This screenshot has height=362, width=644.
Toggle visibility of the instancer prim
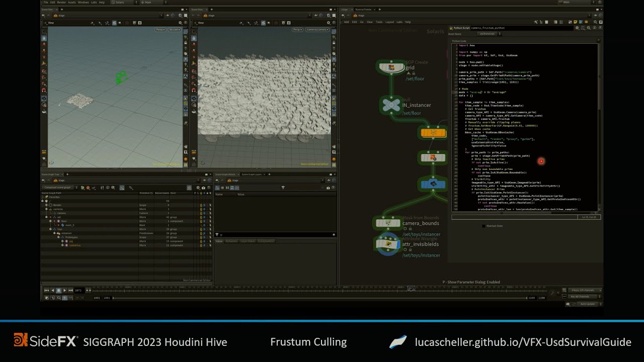tap(204, 233)
